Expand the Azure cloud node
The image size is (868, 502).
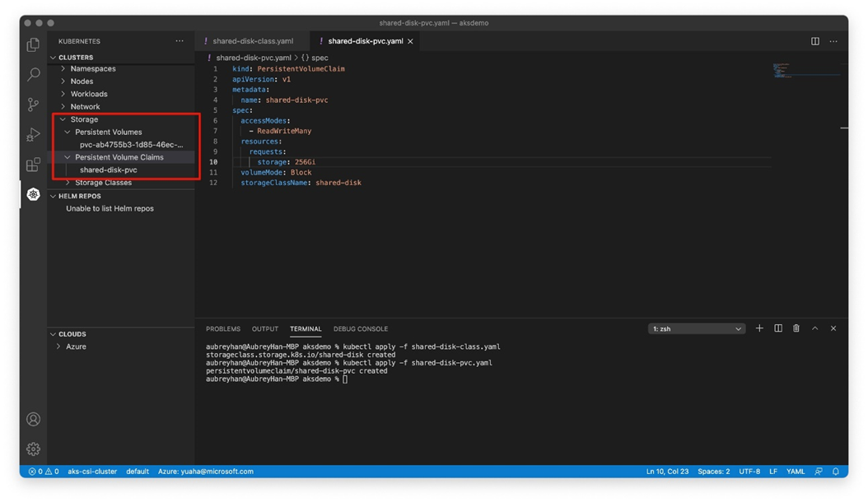tap(58, 346)
